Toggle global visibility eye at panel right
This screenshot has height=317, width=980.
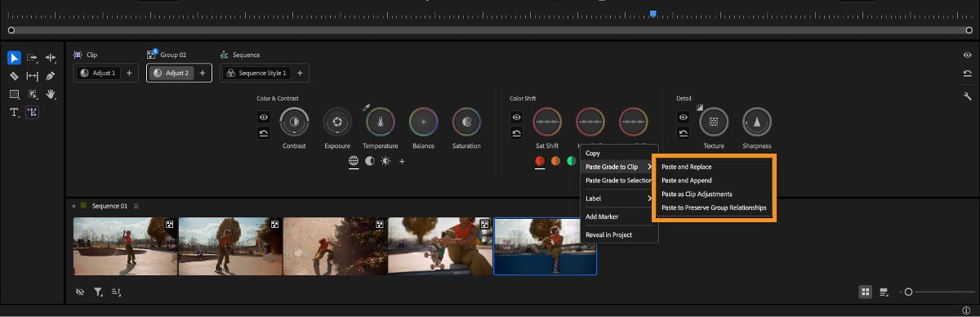point(967,55)
